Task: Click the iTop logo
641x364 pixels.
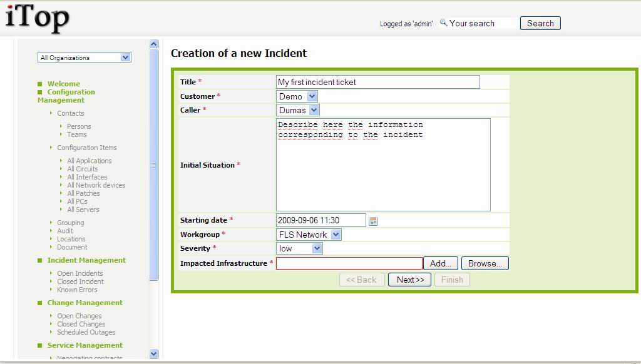Action: (x=37, y=18)
